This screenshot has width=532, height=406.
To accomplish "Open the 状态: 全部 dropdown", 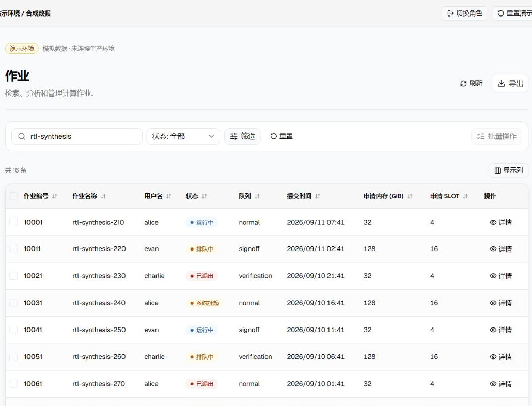I will tap(183, 136).
